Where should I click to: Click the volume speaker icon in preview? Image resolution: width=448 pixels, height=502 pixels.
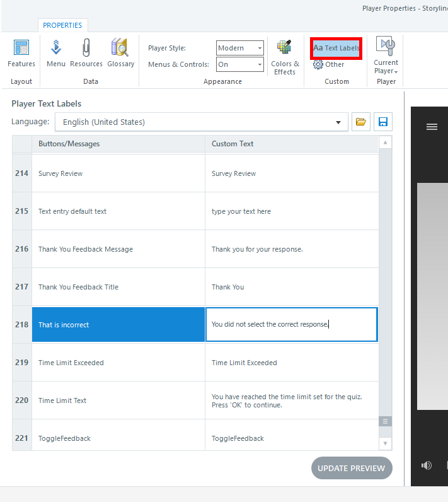coord(426,465)
